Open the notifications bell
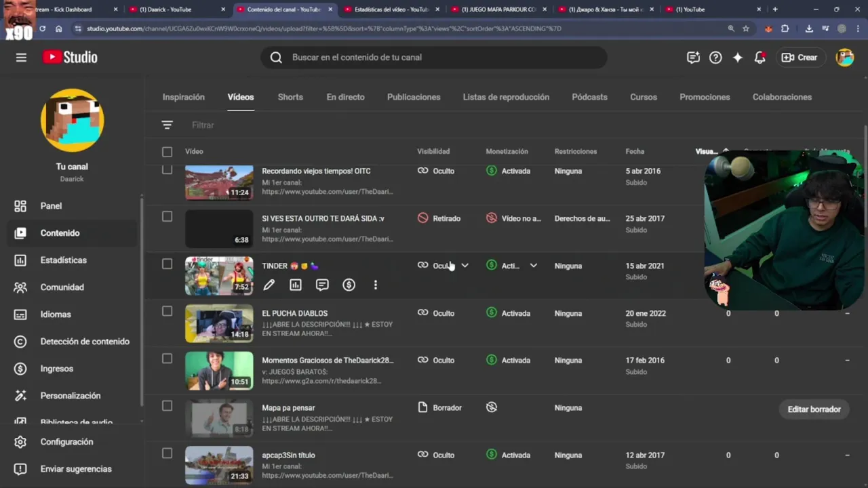The image size is (868, 488). coord(760,58)
